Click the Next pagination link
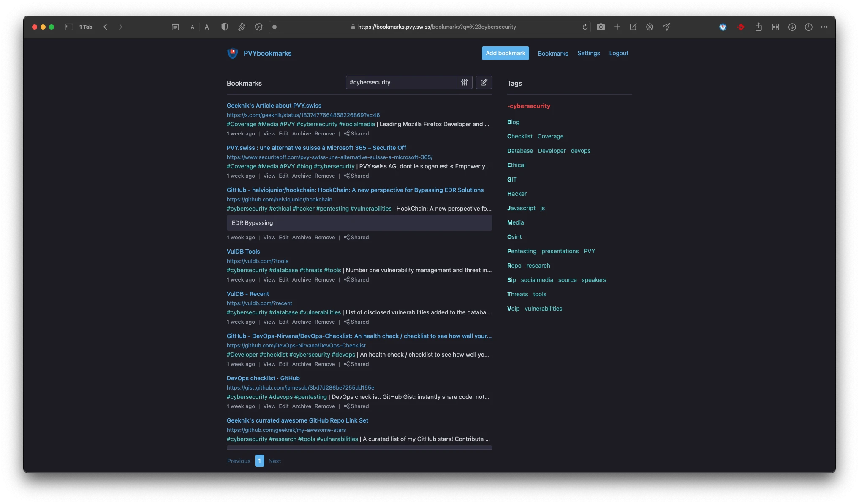This screenshot has width=859, height=504. (275, 461)
